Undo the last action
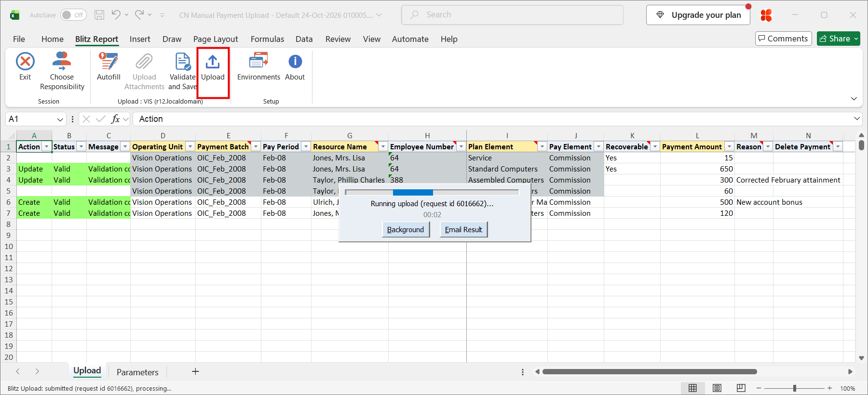The image size is (868, 395). point(116,15)
